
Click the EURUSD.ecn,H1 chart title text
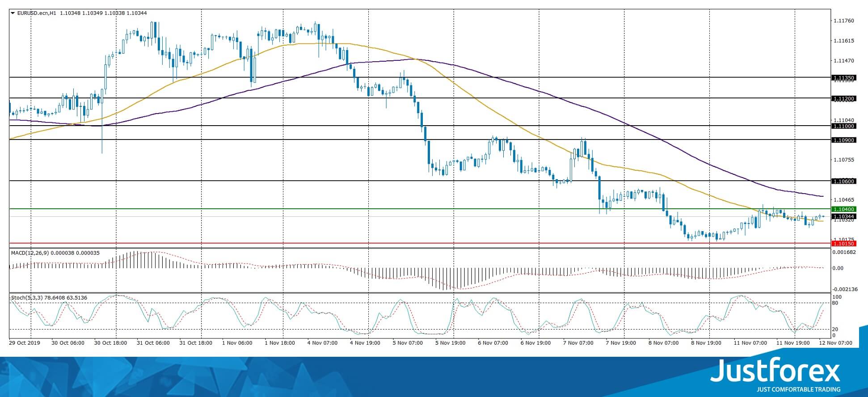click(37, 13)
